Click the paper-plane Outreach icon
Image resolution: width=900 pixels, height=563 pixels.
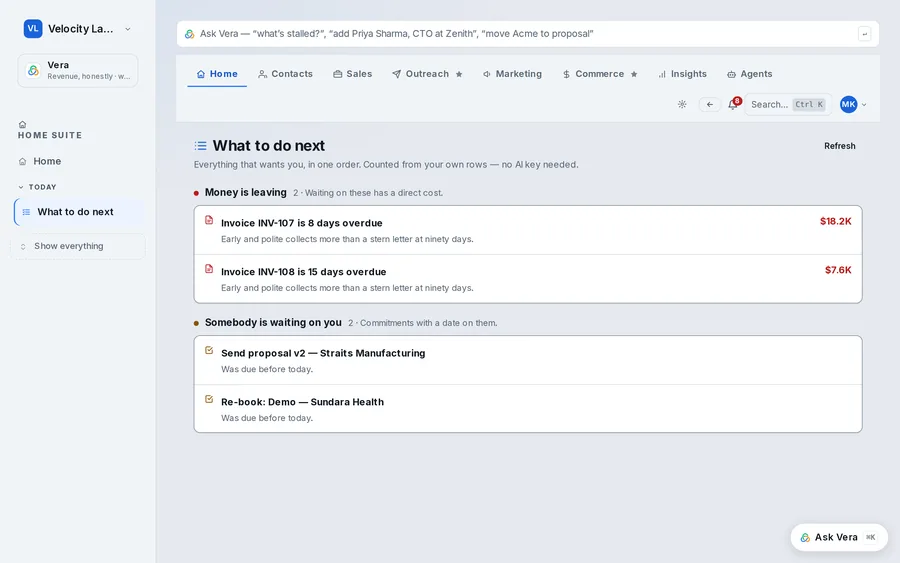point(397,74)
